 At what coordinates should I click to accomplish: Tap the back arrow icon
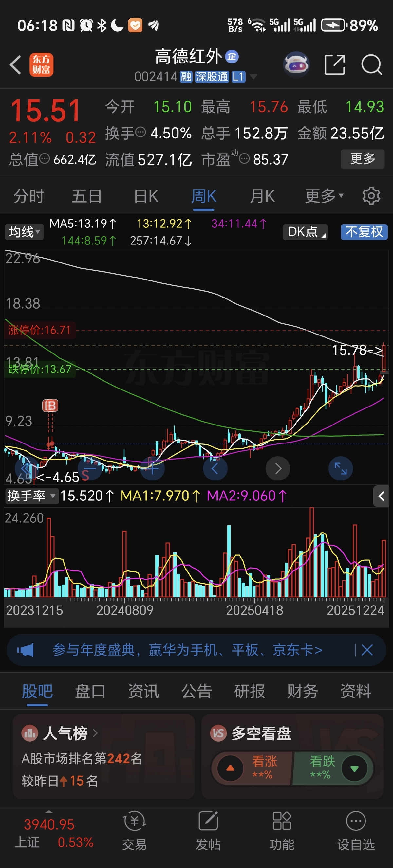point(15,65)
